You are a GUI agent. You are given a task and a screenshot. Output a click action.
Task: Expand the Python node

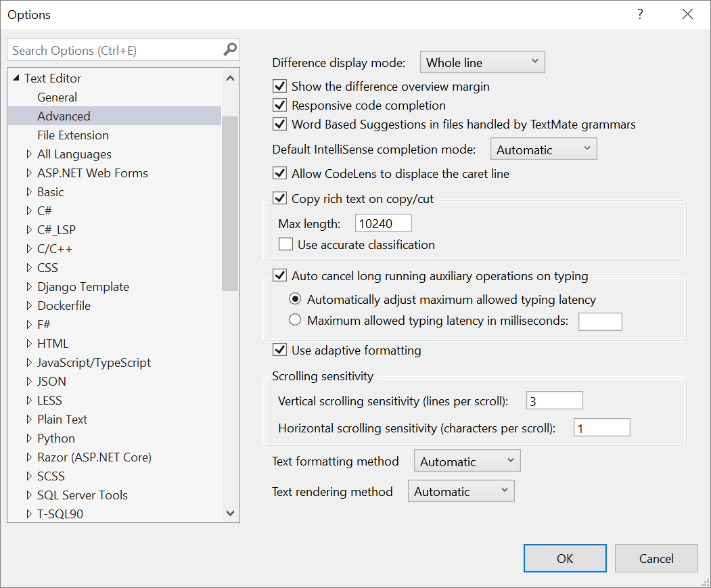29,438
